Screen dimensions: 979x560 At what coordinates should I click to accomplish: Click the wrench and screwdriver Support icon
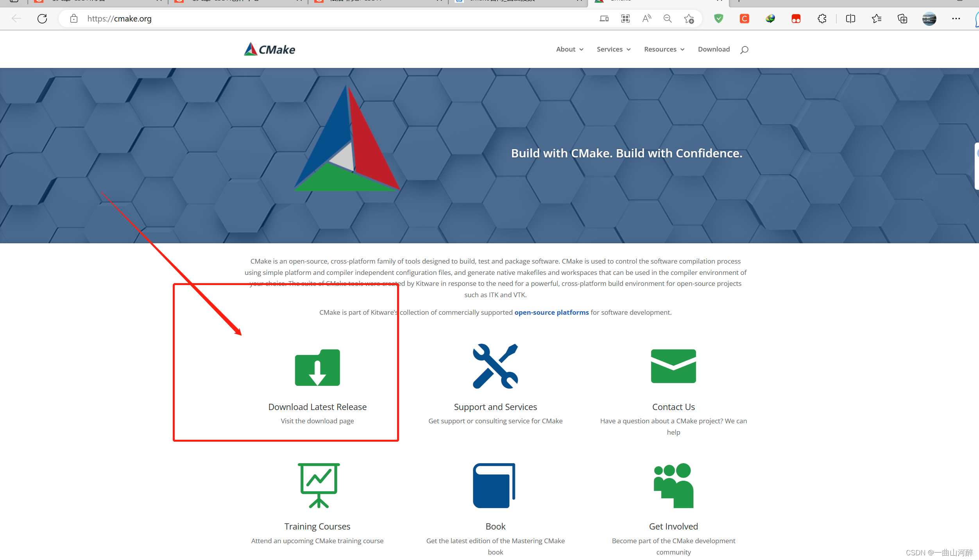point(495,366)
